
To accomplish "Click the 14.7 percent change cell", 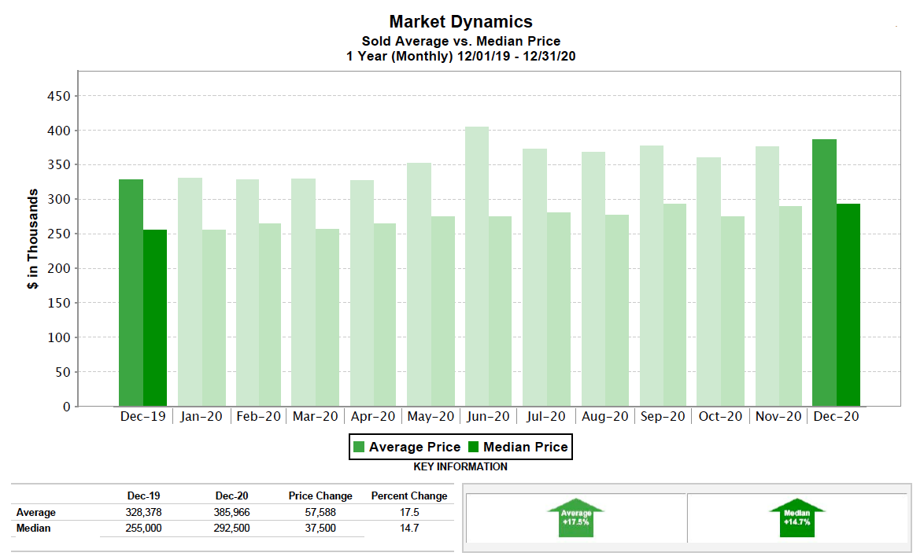I will pos(409,529).
